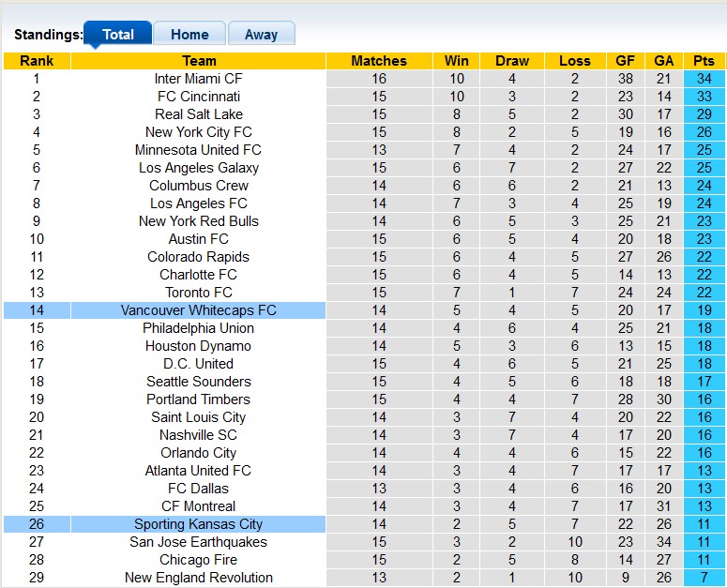727x588 pixels.
Task: Click the Matches column header
Action: 379,61
